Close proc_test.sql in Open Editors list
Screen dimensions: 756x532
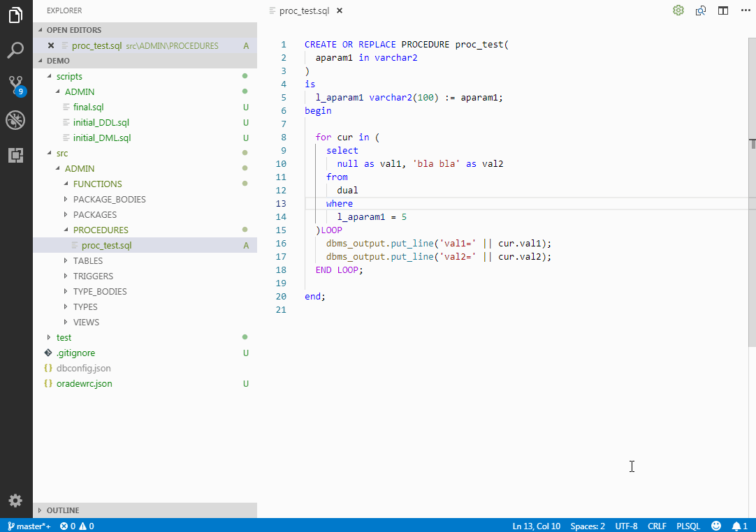click(x=50, y=46)
